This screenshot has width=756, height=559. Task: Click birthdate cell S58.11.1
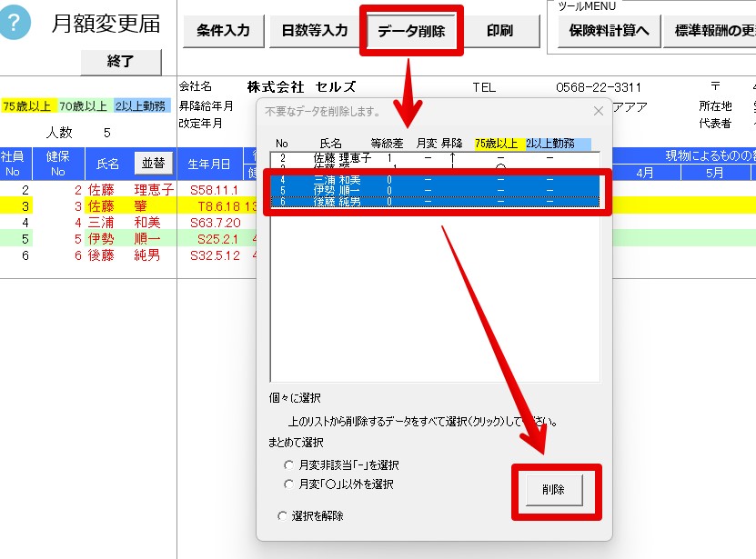[x=214, y=190]
